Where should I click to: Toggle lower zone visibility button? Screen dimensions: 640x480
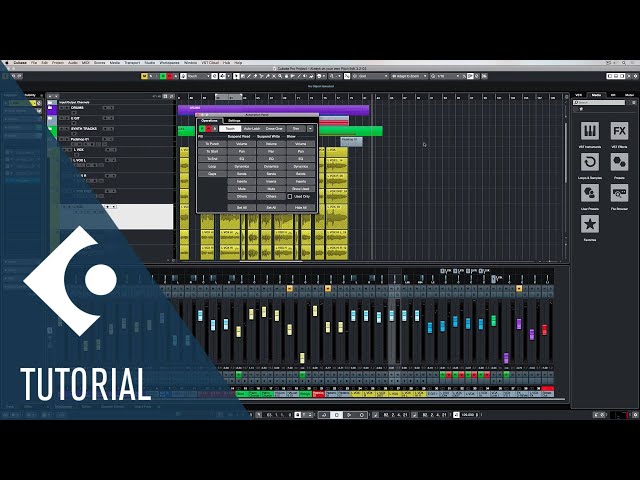coord(616,76)
